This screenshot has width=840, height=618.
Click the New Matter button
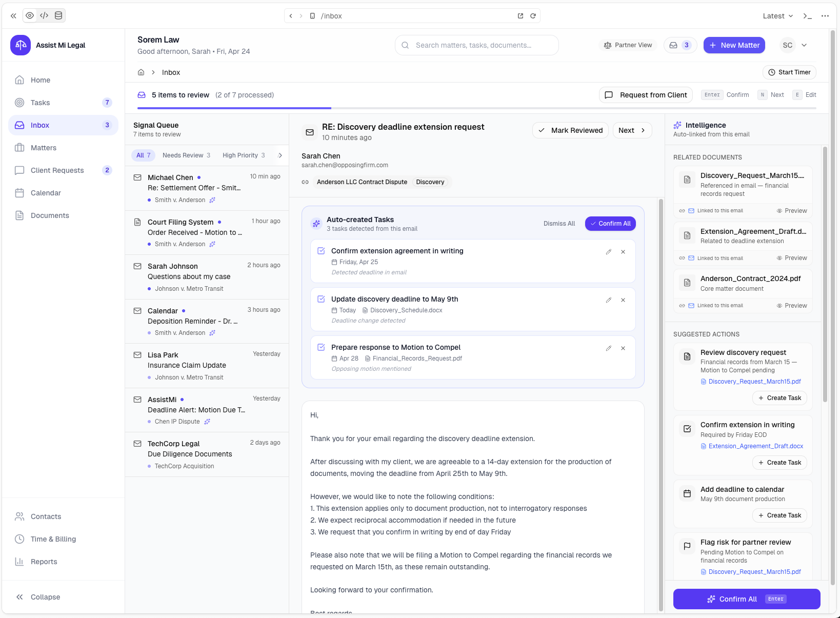pyautogui.click(x=734, y=45)
